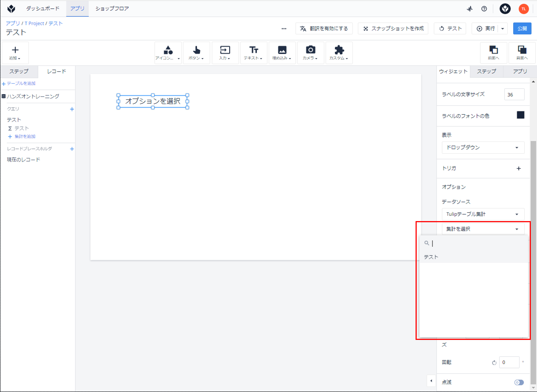Image resolution: width=537 pixels, height=392 pixels.
Task: Open テスト breadcrumb link
Action: click(x=56, y=23)
